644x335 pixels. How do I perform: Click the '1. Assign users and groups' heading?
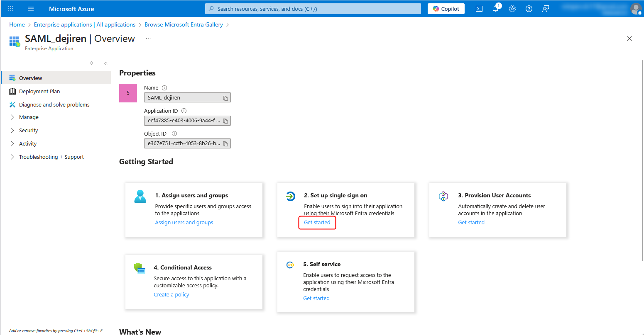pos(191,196)
